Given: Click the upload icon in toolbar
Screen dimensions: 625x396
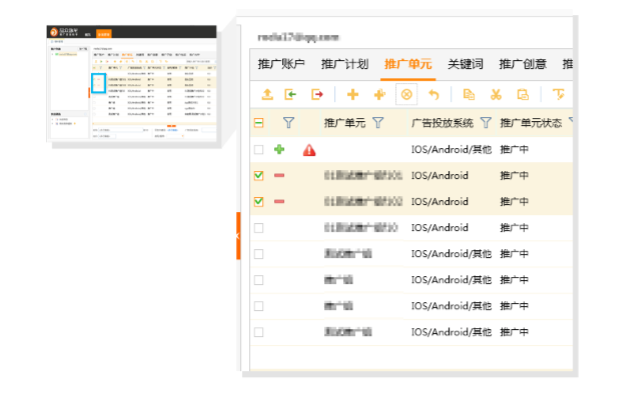Looking at the screenshot, I should [x=267, y=95].
